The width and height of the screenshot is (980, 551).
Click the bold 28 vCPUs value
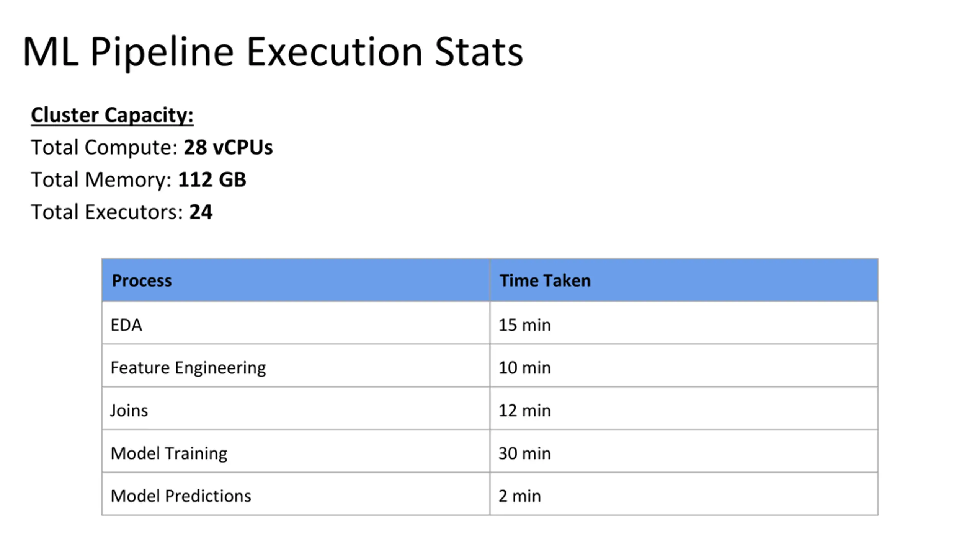point(228,147)
